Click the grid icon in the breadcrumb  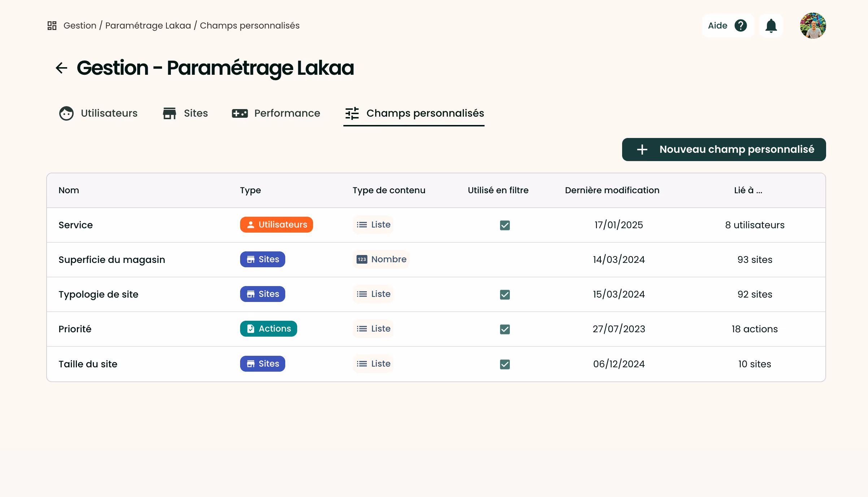52,26
